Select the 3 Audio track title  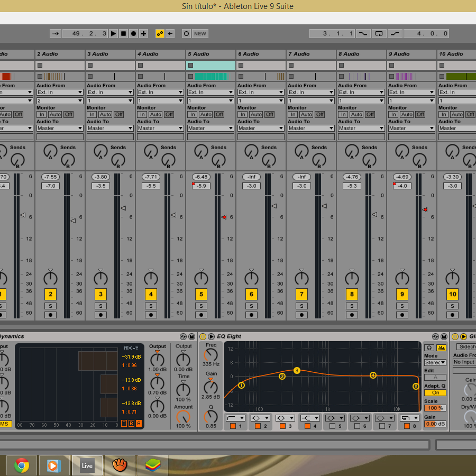(x=110, y=54)
